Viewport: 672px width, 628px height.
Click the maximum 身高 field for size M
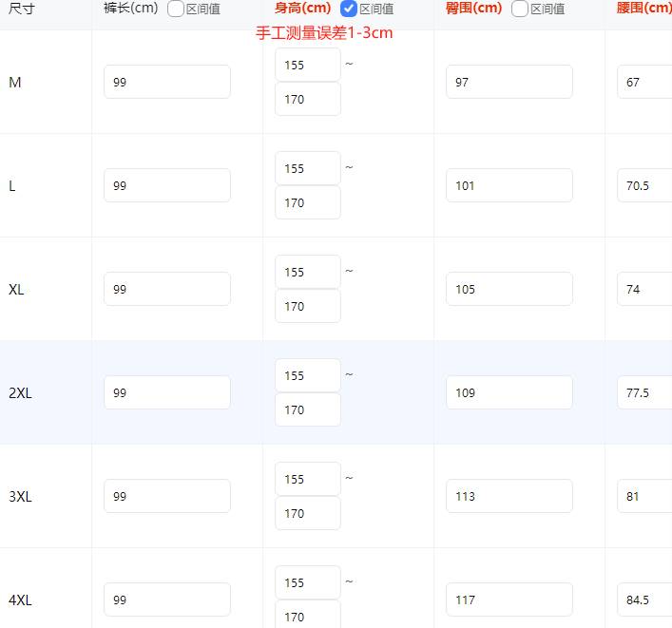coord(307,99)
